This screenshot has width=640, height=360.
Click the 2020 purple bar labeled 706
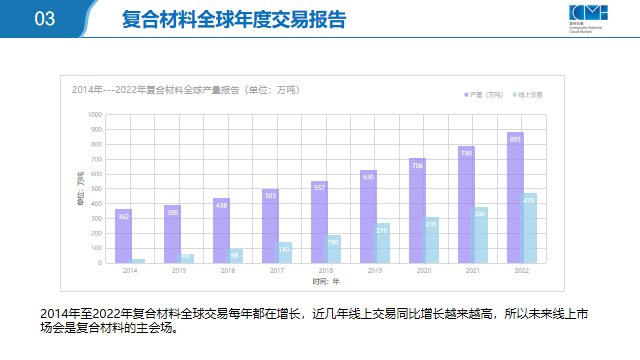pyautogui.click(x=417, y=211)
